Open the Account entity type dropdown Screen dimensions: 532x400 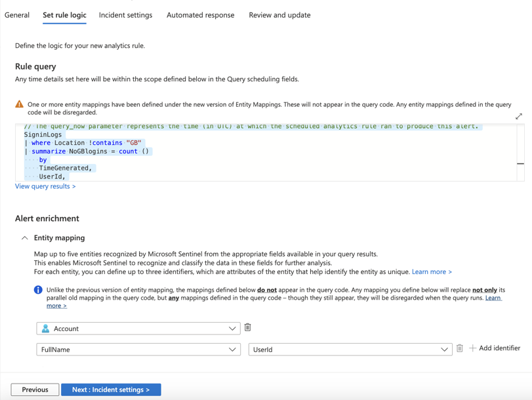[x=233, y=327]
